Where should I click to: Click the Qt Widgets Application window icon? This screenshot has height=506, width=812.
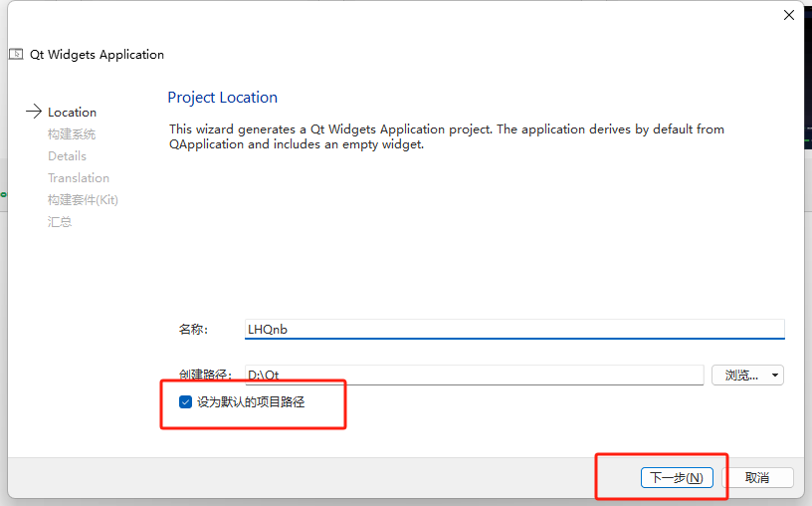pyautogui.click(x=16, y=54)
